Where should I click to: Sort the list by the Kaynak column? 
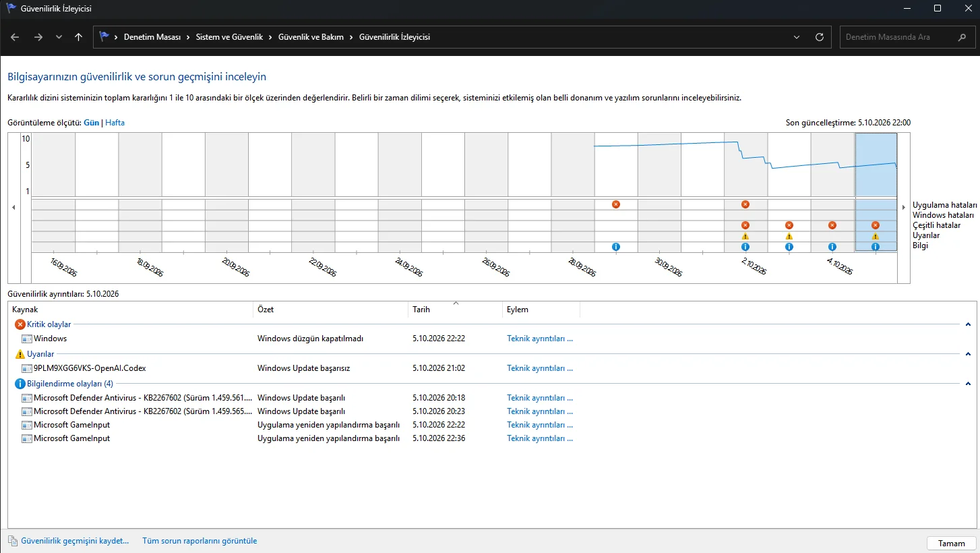131,310
